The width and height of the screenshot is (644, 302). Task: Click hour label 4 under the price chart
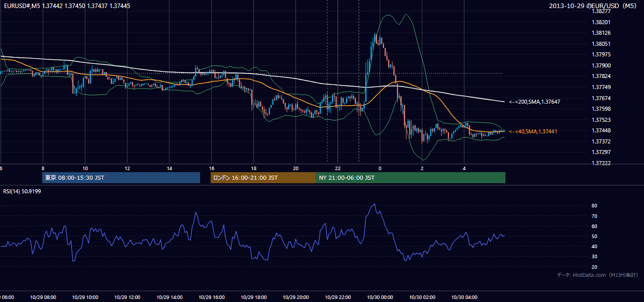click(x=464, y=168)
